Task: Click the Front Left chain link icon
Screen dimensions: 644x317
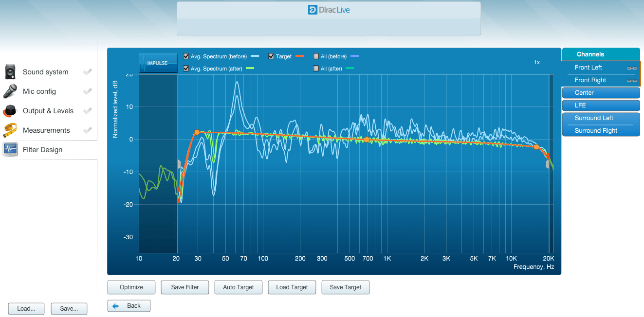Action: coord(632,68)
